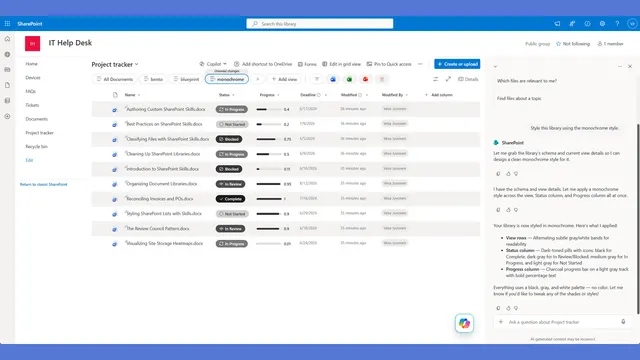
Task: Open the SharePoint app launcher grid
Action: (7, 24)
